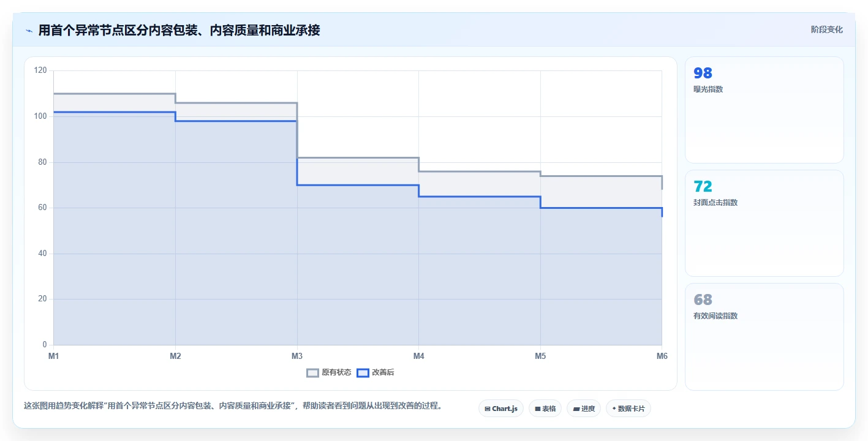Toggle the 原有状态 legend item
This screenshot has height=441, width=868.
(x=329, y=372)
